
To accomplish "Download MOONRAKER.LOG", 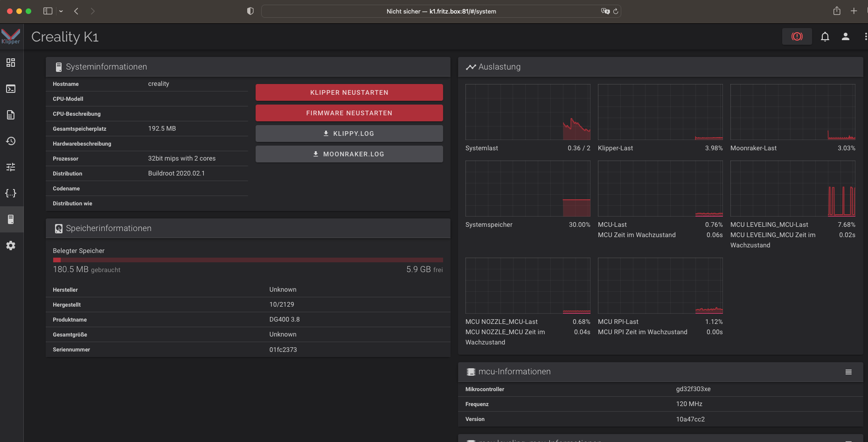I will point(349,154).
